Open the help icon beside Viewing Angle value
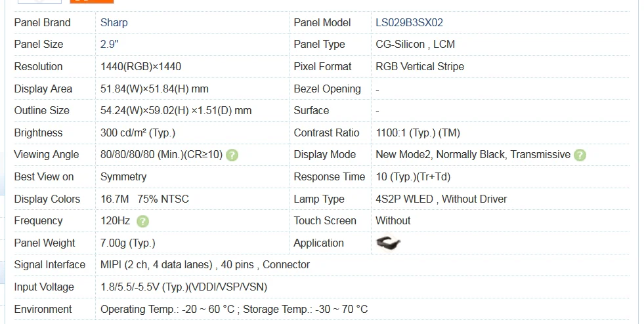The height and width of the screenshot is (324, 644). tap(232, 155)
